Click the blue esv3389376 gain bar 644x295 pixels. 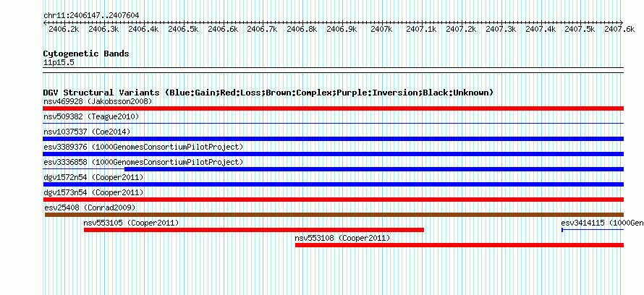333,154
